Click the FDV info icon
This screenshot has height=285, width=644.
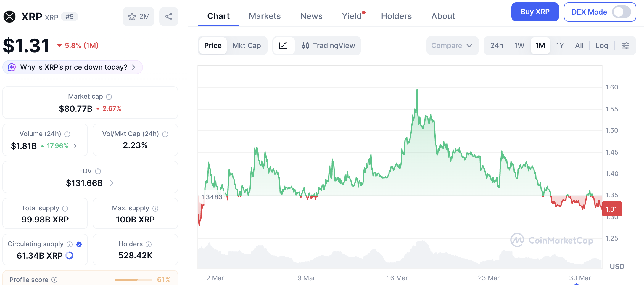(x=98, y=171)
